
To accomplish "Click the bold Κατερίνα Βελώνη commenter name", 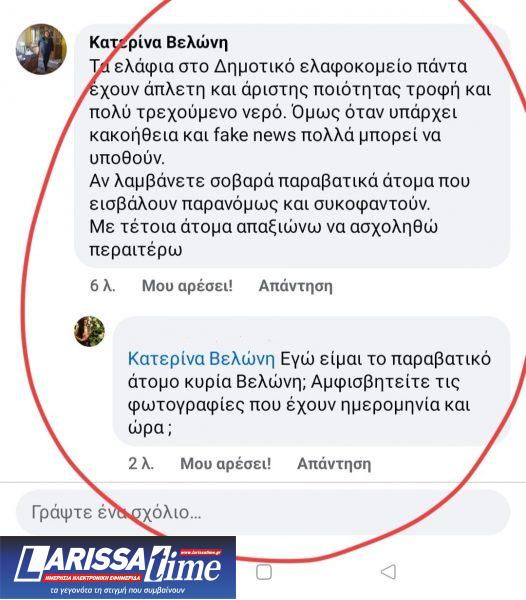I will point(158,42).
